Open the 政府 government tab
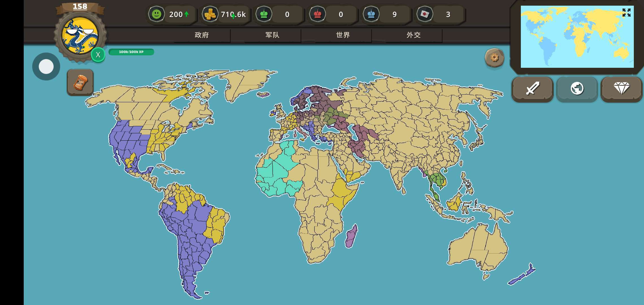 pos(202,35)
